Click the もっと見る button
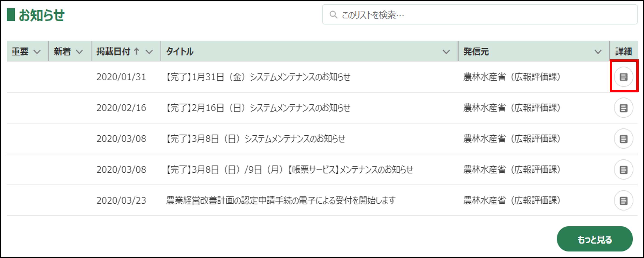The height and width of the screenshot is (258, 644). (594, 239)
